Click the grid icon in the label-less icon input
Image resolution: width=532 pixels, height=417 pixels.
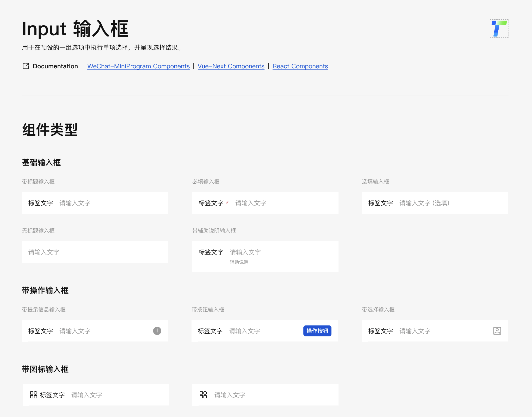[203, 395]
